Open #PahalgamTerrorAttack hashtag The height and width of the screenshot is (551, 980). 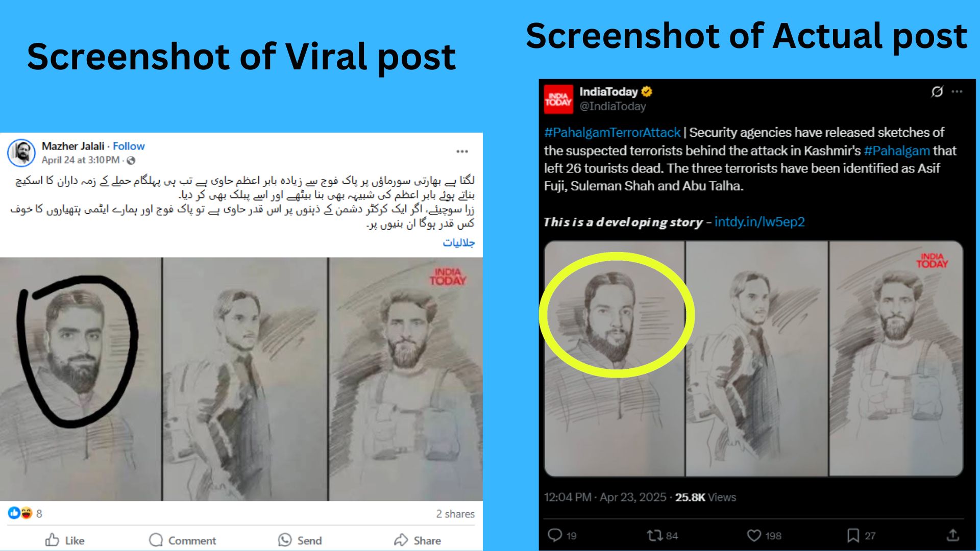(612, 133)
